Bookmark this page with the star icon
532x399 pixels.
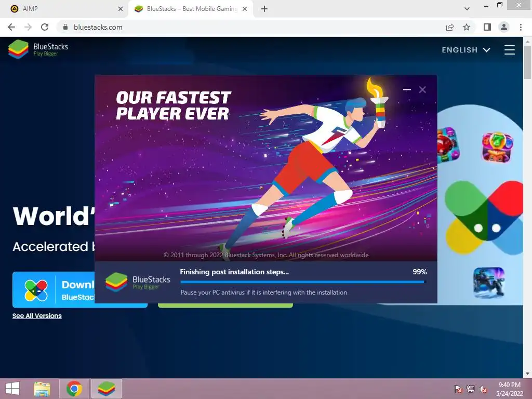click(x=467, y=27)
